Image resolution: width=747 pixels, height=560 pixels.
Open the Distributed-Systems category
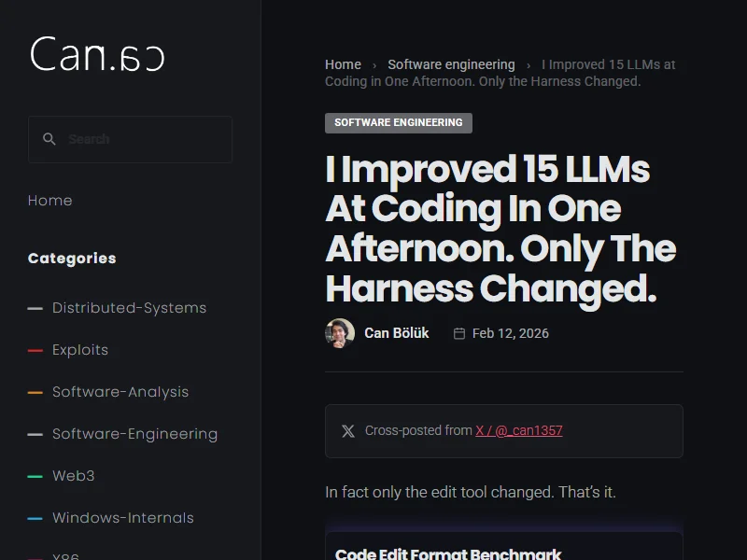pos(129,308)
